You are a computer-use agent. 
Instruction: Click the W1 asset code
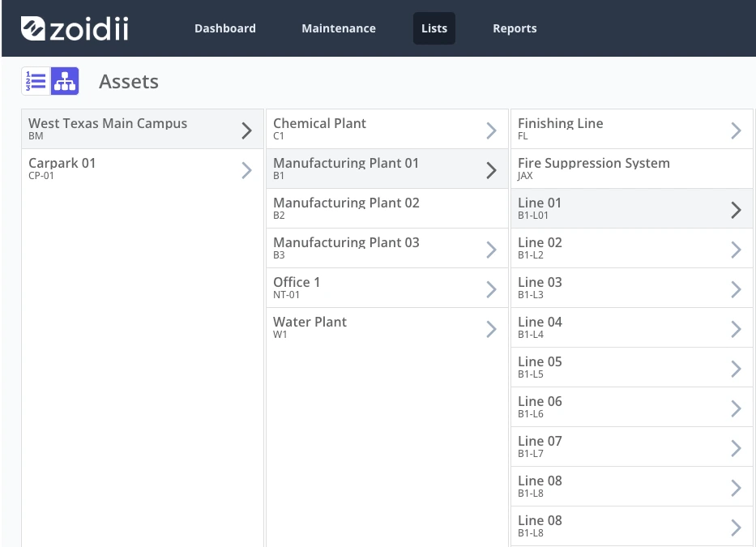(280, 334)
